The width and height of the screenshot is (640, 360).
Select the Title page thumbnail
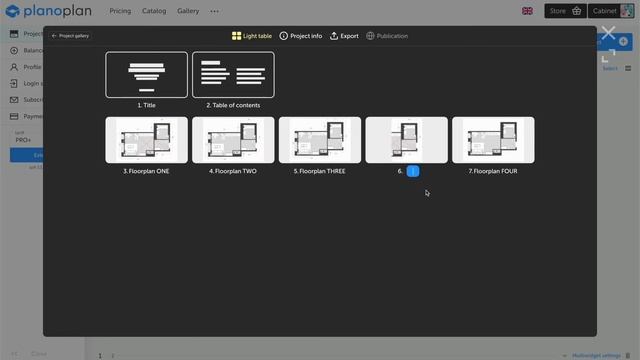point(147,75)
